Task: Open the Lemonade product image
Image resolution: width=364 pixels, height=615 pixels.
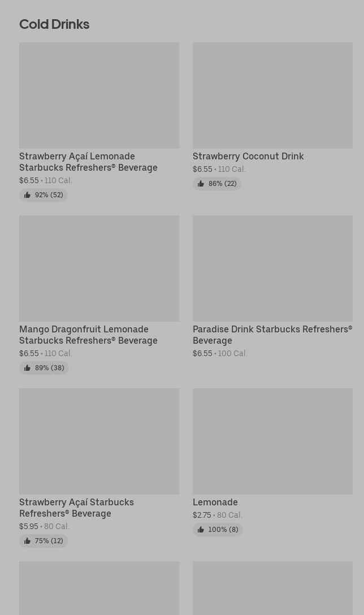Action: coord(272,441)
